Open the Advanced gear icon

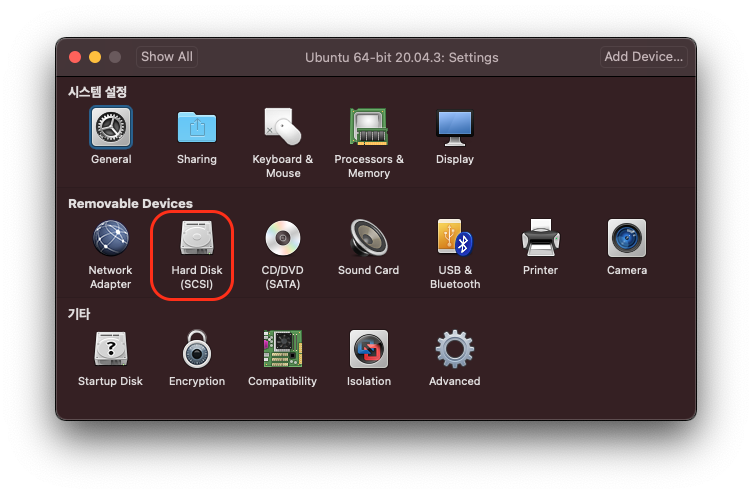[x=455, y=349]
